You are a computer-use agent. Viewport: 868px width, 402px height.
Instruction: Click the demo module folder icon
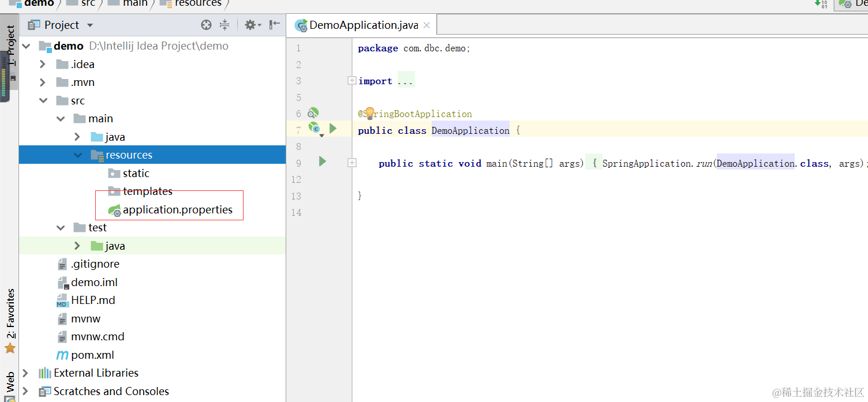pos(46,46)
